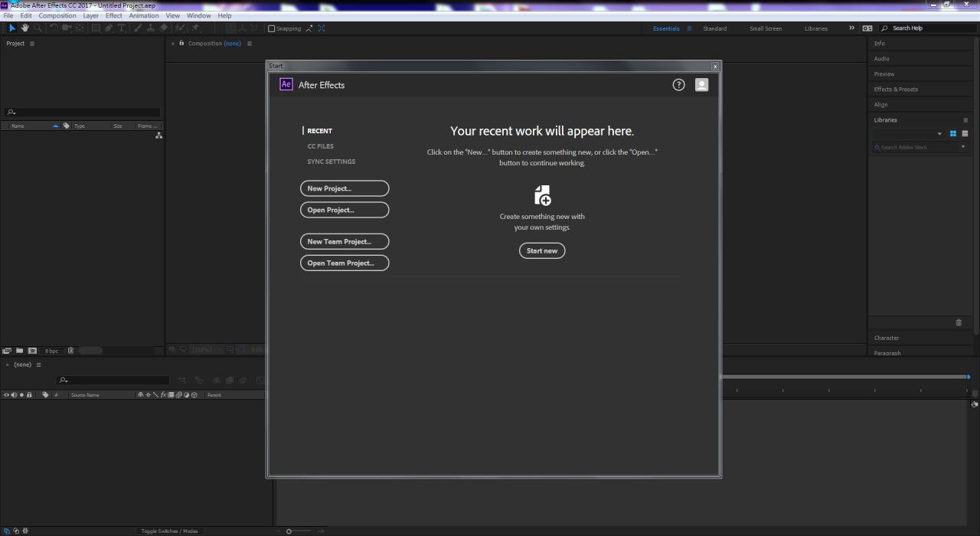Select CC FILES in Start dialog
The height and width of the screenshot is (536, 980).
[x=321, y=146]
